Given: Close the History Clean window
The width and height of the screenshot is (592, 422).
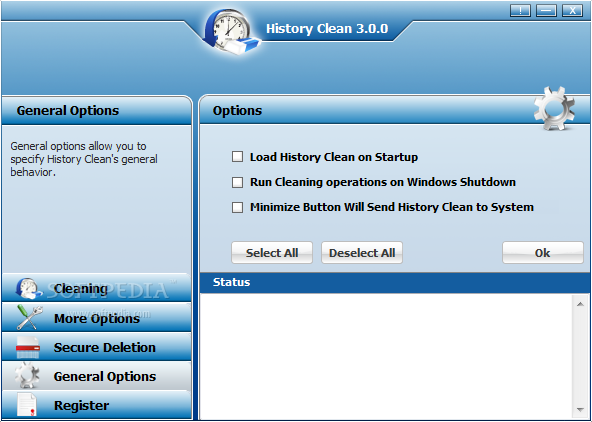Looking at the screenshot, I should 572,11.
